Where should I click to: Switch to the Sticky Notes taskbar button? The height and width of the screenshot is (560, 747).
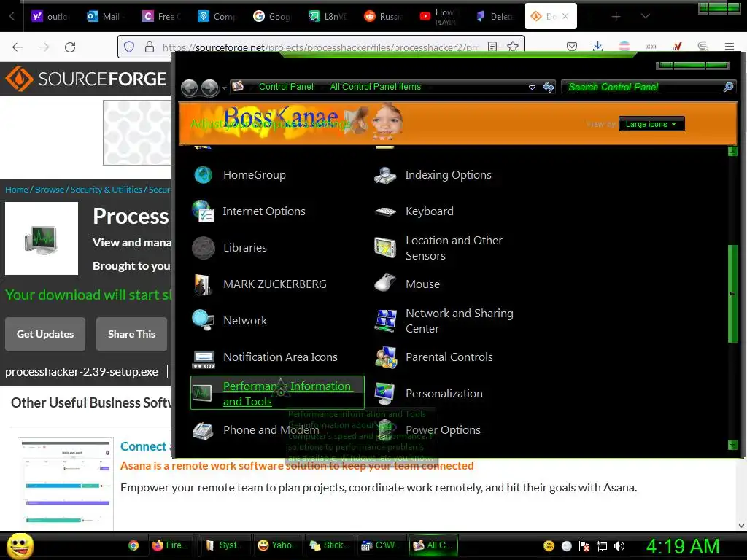coord(329,545)
